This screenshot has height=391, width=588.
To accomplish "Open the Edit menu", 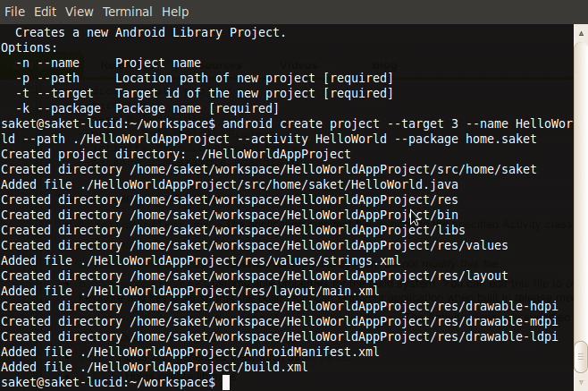I will (x=45, y=12).
